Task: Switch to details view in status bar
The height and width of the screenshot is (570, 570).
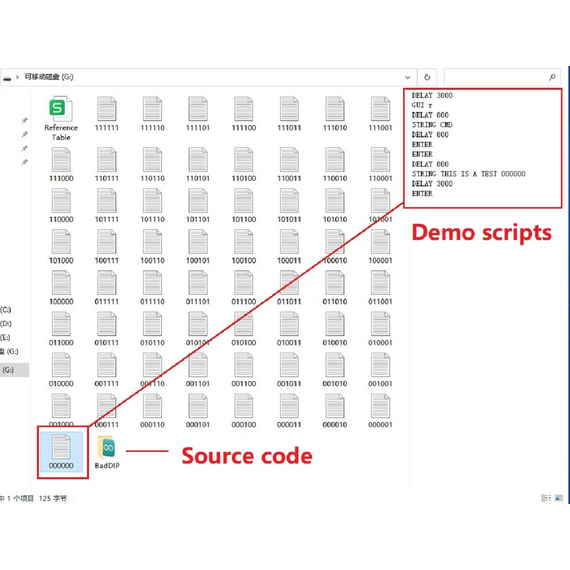Action: click(546, 498)
